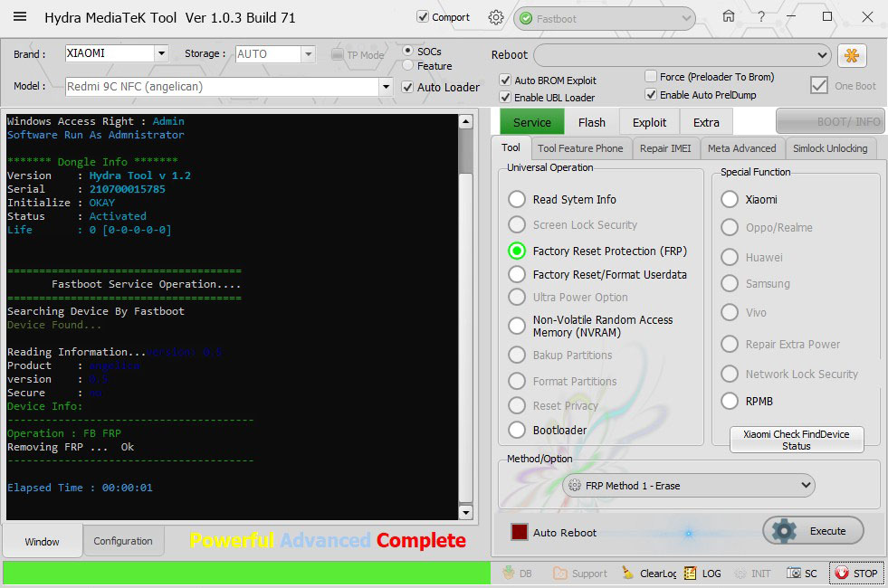Viewport: 888px width, 588px height.
Task: Expand the Brand XIAOMI dropdown
Action: coord(161,53)
